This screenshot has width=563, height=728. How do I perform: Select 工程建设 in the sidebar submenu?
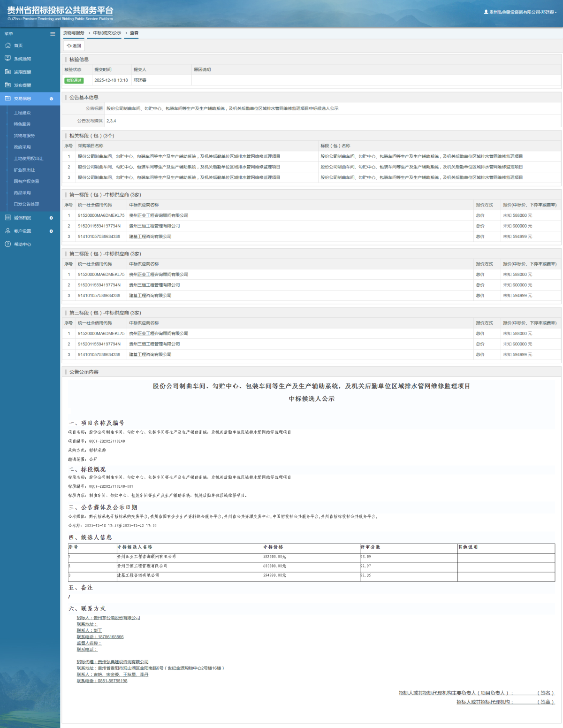tap(22, 113)
